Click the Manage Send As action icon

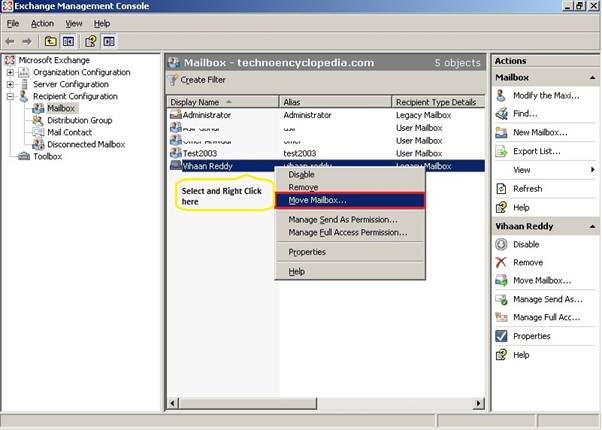point(501,299)
